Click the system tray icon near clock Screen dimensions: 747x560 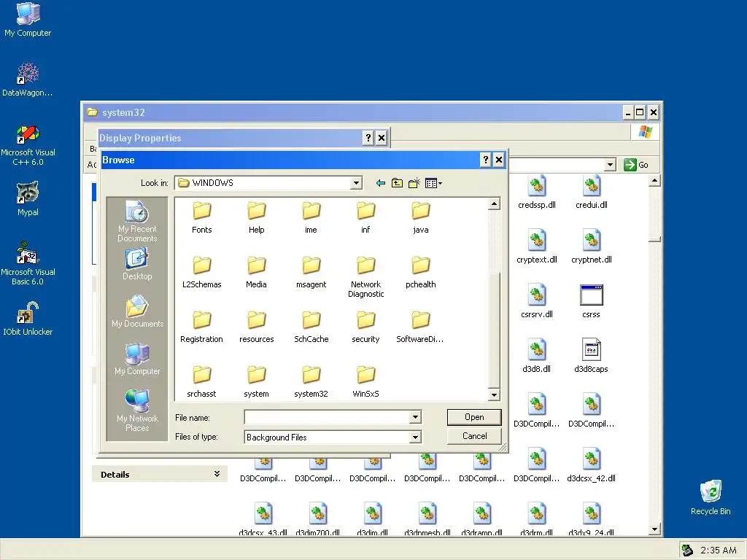tap(686, 550)
